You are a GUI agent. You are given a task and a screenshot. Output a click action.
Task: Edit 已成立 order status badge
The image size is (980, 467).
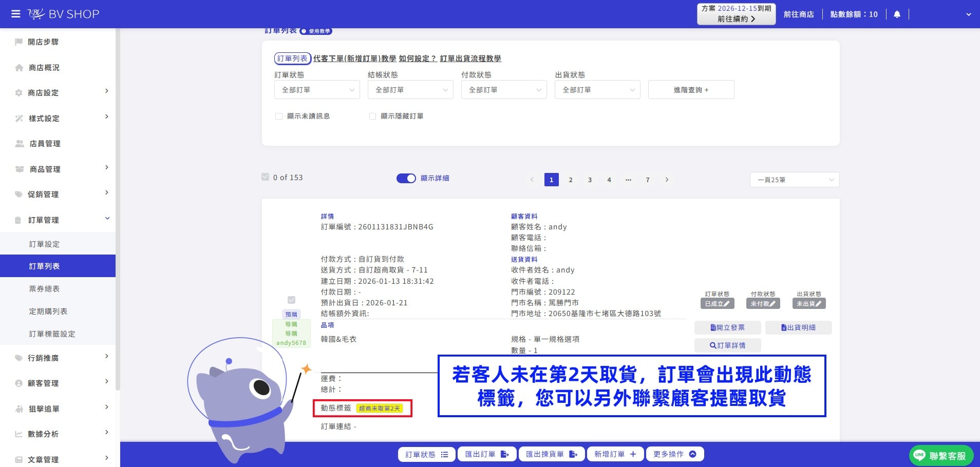tap(717, 303)
